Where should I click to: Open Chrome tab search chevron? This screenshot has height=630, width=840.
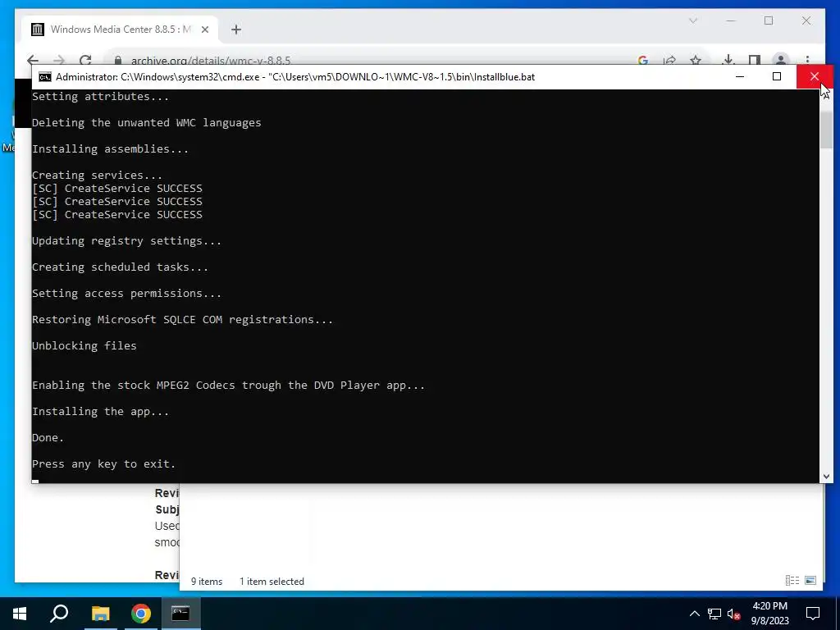[x=692, y=21]
